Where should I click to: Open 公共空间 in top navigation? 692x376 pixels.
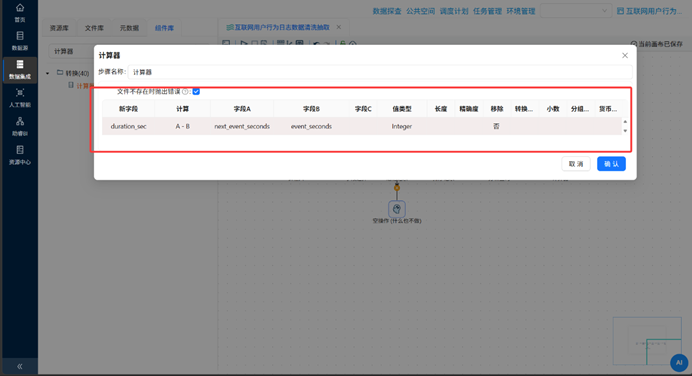421,11
